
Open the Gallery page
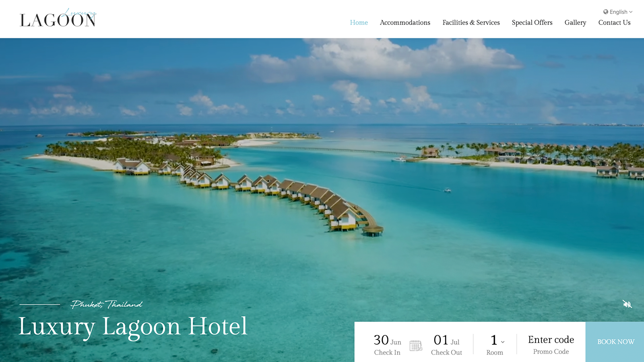click(x=575, y=23)
